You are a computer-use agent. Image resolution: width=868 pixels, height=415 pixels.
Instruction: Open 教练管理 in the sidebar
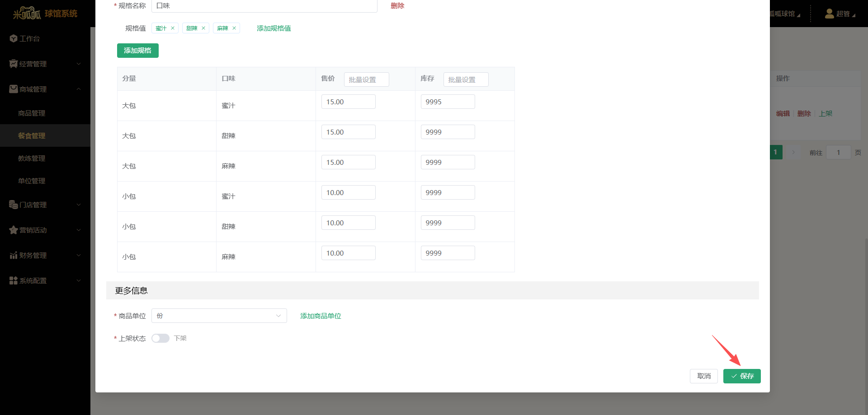(32, 159)
